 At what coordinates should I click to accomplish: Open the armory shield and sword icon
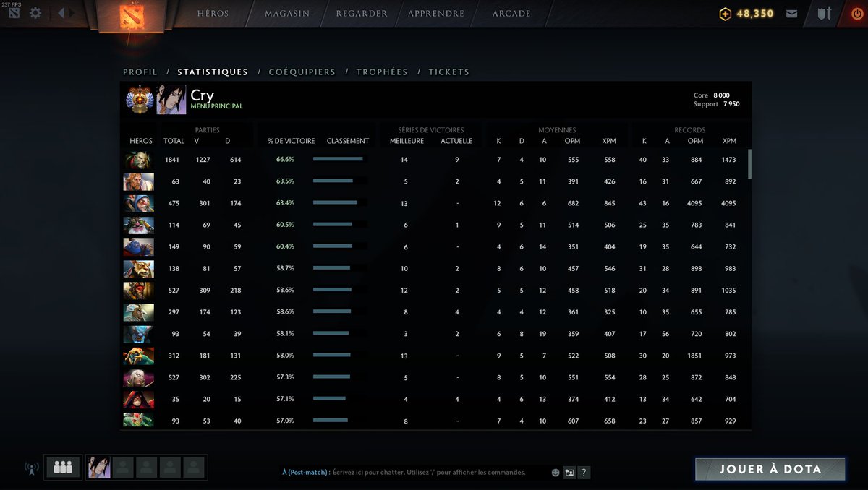(x=825, y=14)
